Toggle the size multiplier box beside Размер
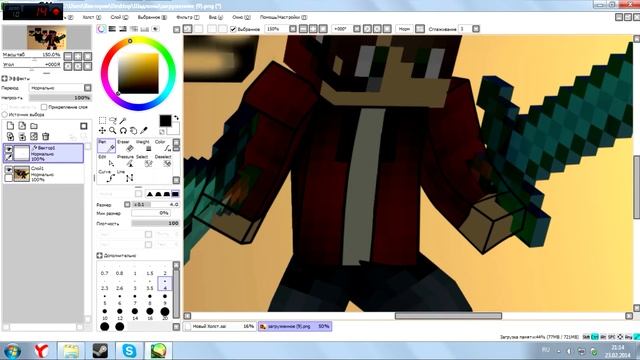Viewport: 640px width, 360px height. [x=127, y=204]
